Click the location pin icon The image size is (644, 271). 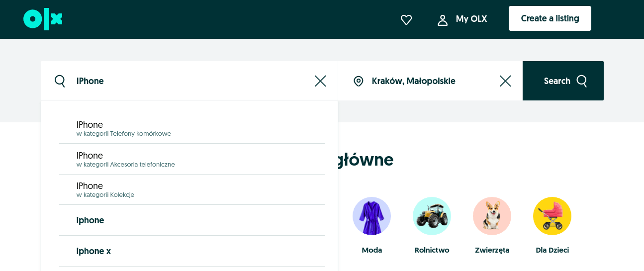coord(358,81)
